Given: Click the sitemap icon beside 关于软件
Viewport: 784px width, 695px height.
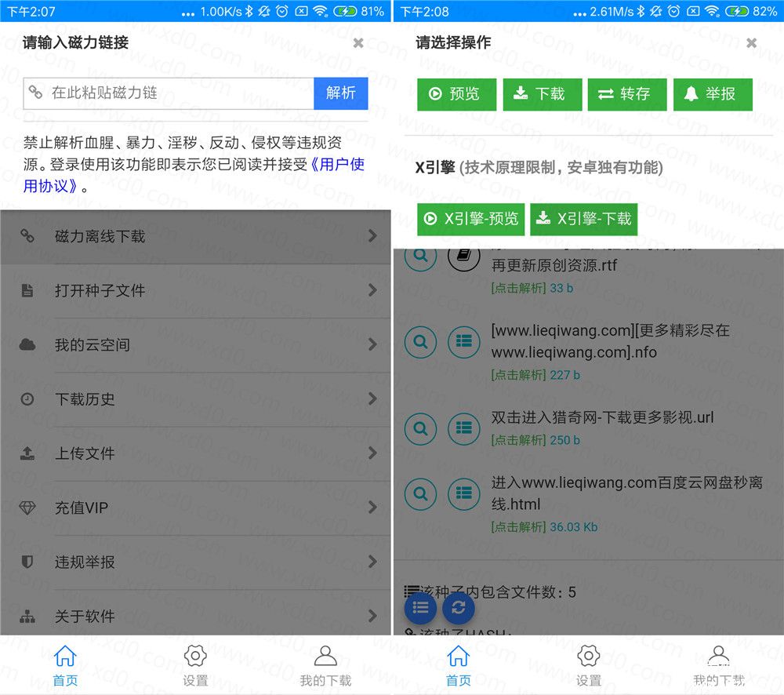Looking at the screenshot, I should 27,617.
